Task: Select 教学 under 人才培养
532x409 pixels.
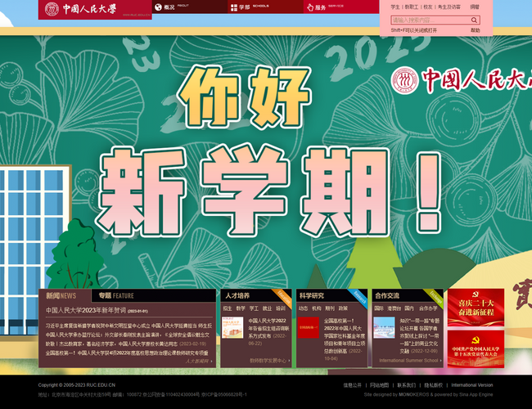Action: 241,308
